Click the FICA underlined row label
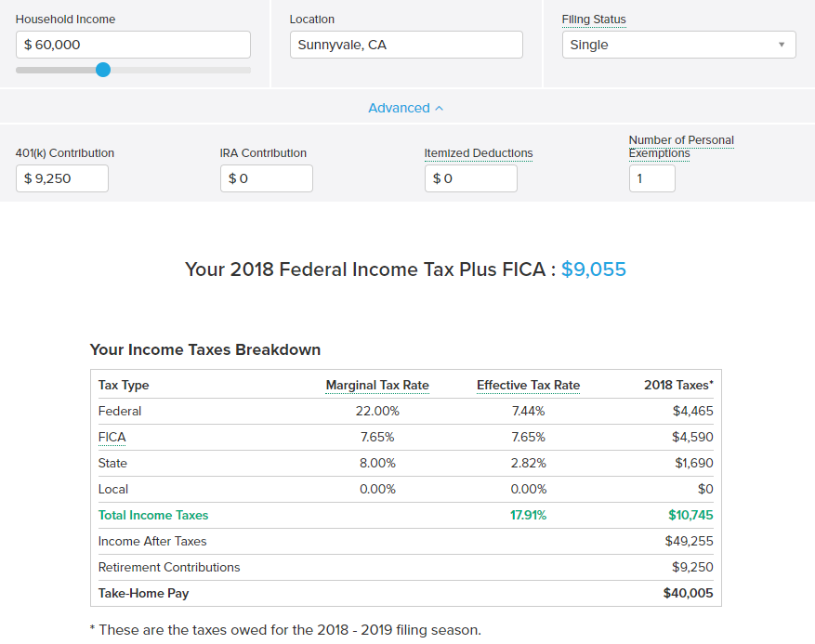This screenshot has height=644, width=815. point(112,437)
